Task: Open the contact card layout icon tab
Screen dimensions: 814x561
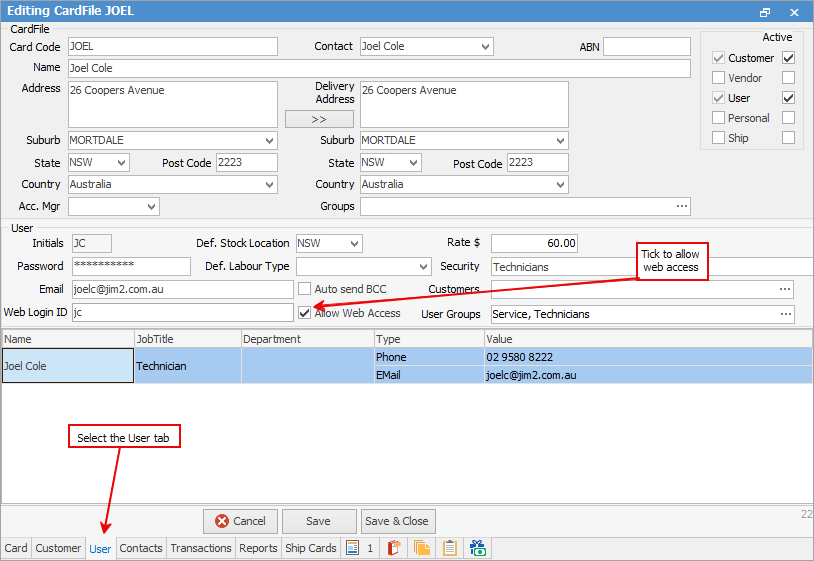Action: click(352, 548)
